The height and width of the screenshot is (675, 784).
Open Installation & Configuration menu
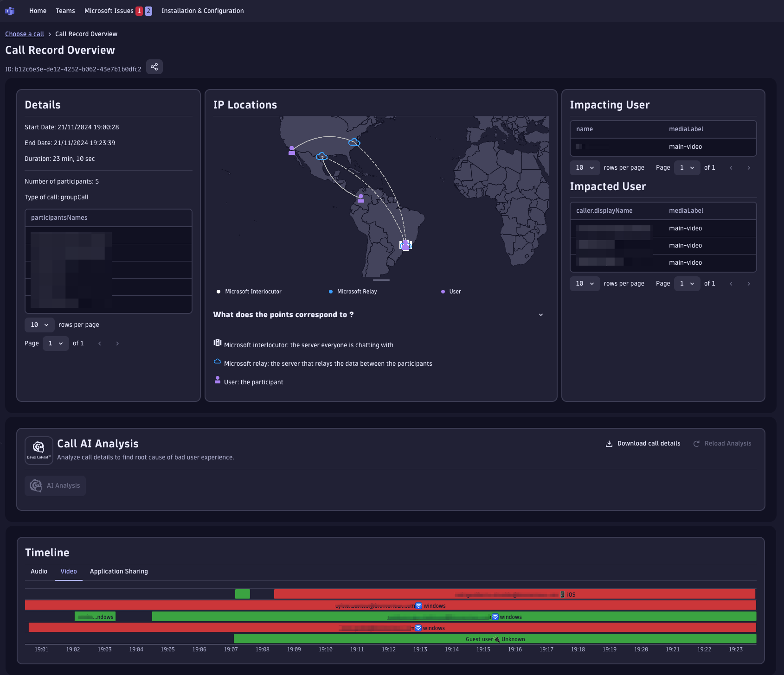coord(203,11)
